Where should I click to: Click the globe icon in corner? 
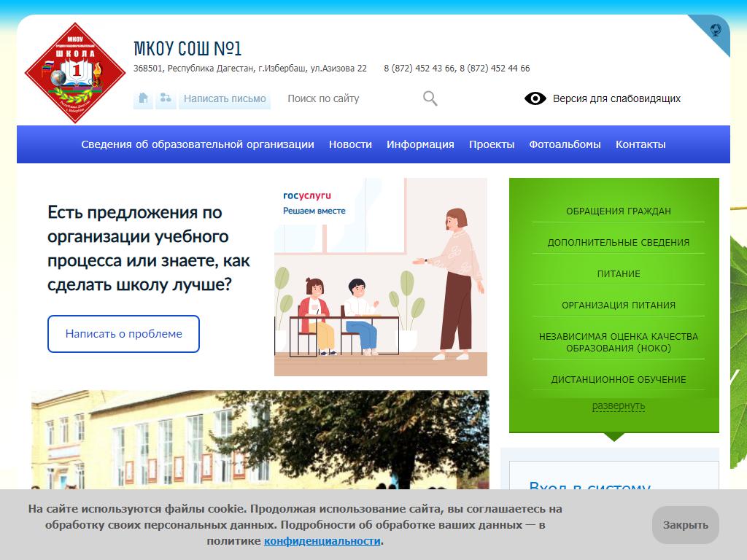point(716,30)
